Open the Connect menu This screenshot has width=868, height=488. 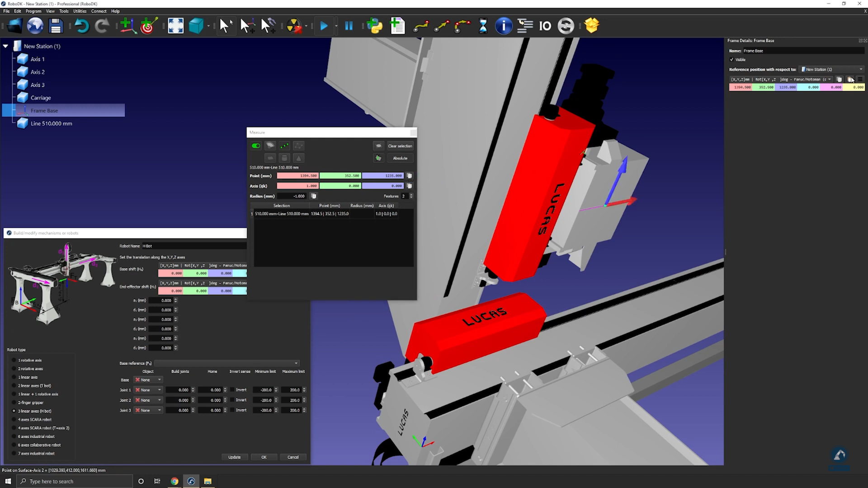pyautogui.click(x=99, y=11)
